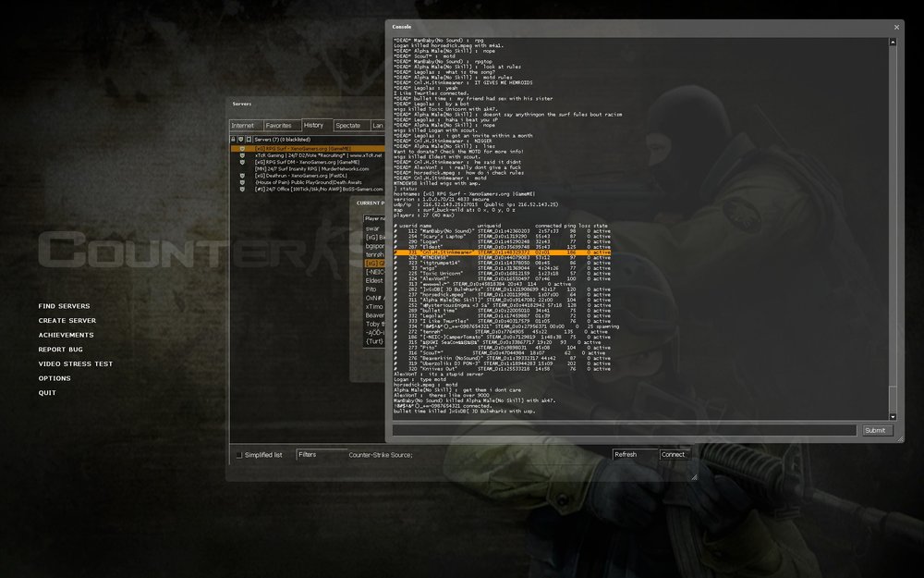This screenshot has width=924, height=578.
Task: Choose Create Server in main menu
Action: pos(67,320)
